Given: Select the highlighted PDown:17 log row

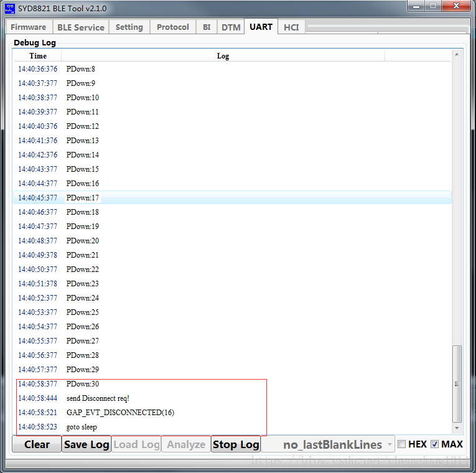Looking at the screenshot, I should coord(232,198).
